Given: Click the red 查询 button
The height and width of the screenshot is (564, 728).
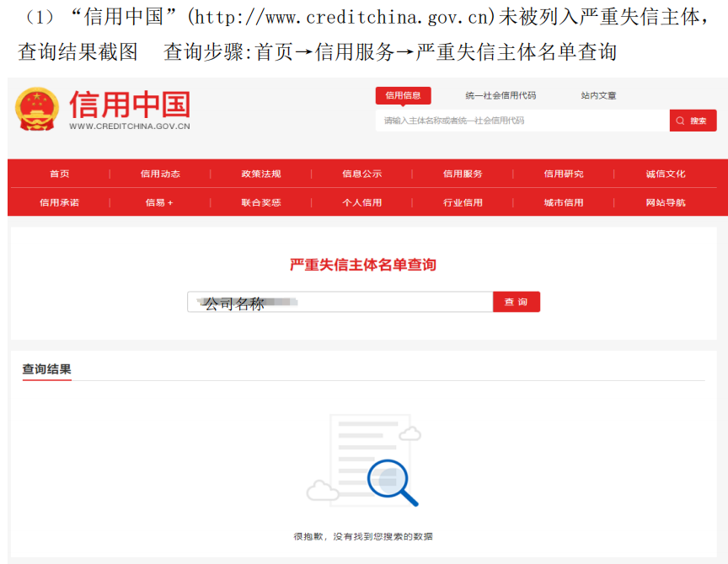Looking at the screenshot, I should point(517,302).
